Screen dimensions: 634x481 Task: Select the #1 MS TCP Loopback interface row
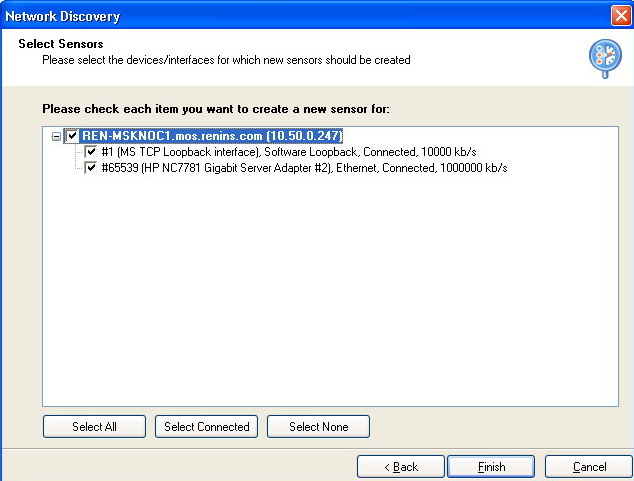[289, 152]
